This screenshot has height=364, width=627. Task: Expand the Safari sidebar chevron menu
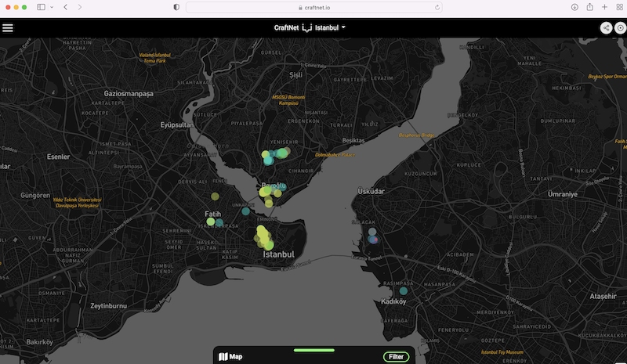[52, 7]
